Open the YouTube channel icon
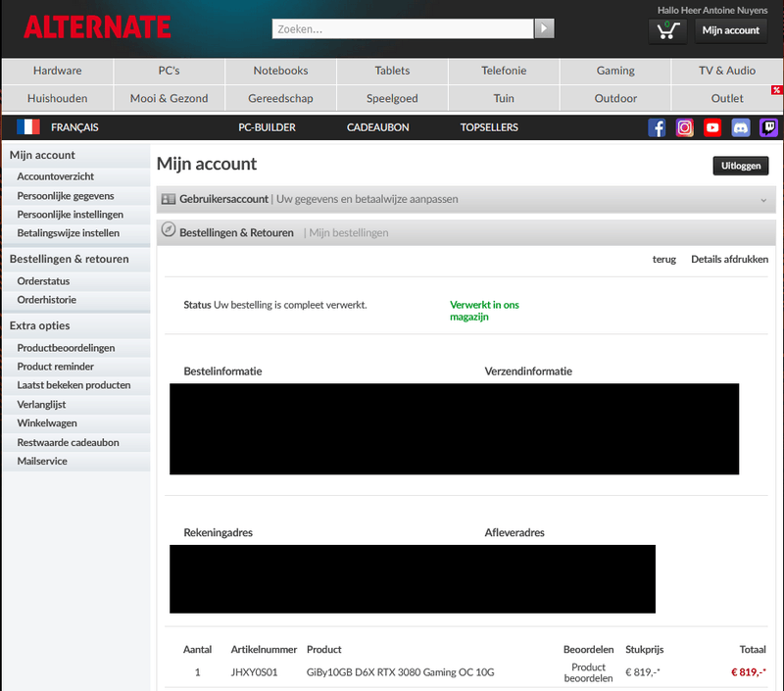Image resolution: width=784 pixels, height=691 pixels. [711, 127]
